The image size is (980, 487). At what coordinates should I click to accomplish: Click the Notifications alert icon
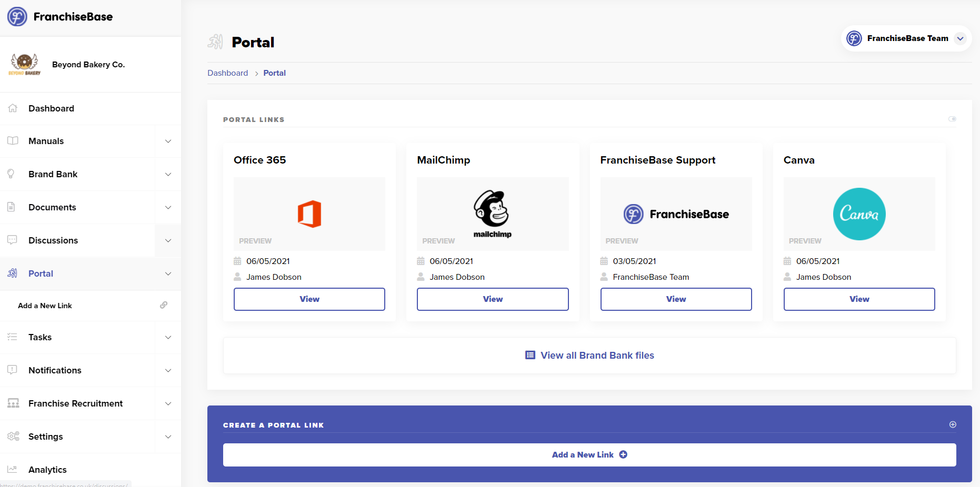point(12,370)
